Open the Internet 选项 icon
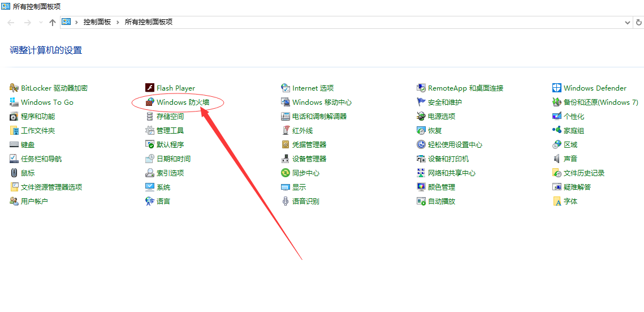644x312 pixels. tap(286, 88)
